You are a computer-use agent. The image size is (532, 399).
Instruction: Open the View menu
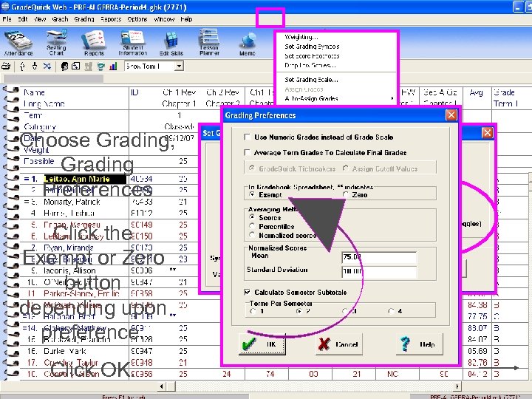[40, 19]
